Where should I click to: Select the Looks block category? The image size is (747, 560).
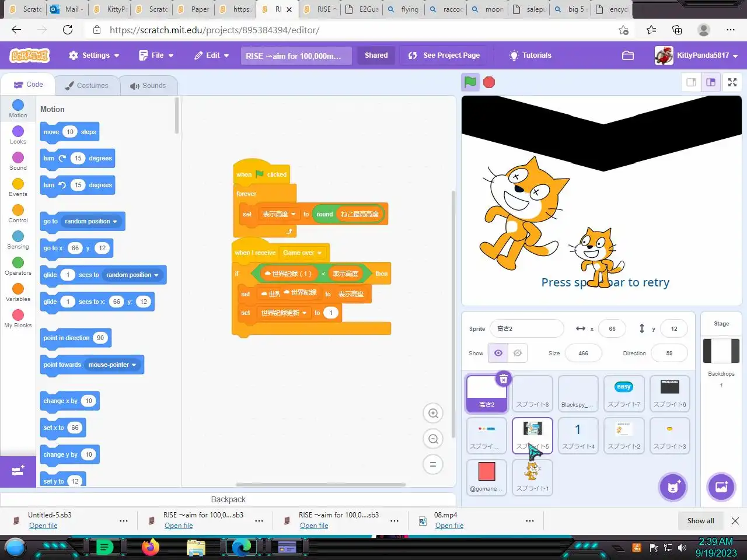click(x=18, y=135)
